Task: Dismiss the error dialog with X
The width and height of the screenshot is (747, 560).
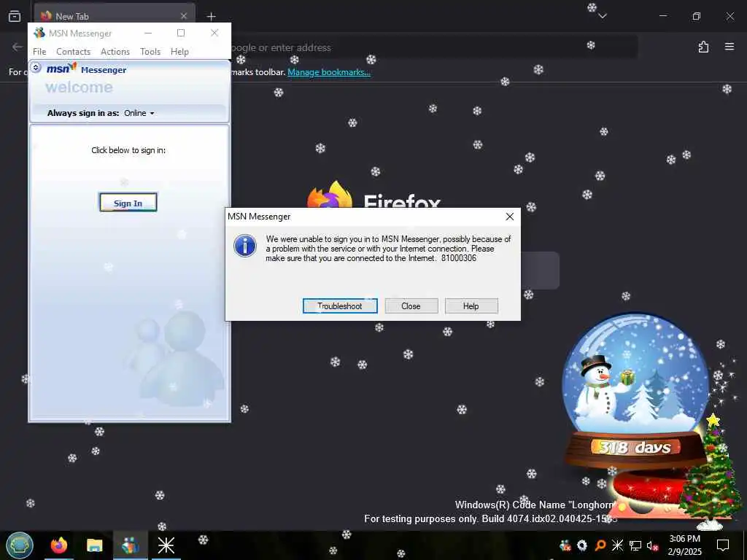Action: click(510, 217)
